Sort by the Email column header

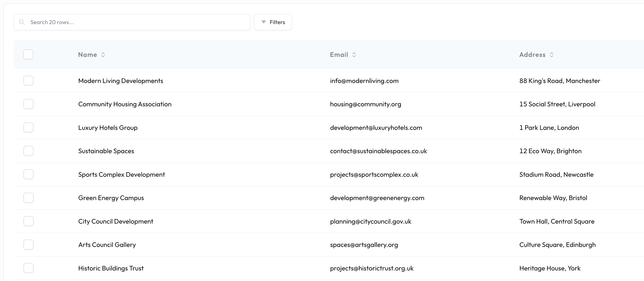click(x=339, y=55)
